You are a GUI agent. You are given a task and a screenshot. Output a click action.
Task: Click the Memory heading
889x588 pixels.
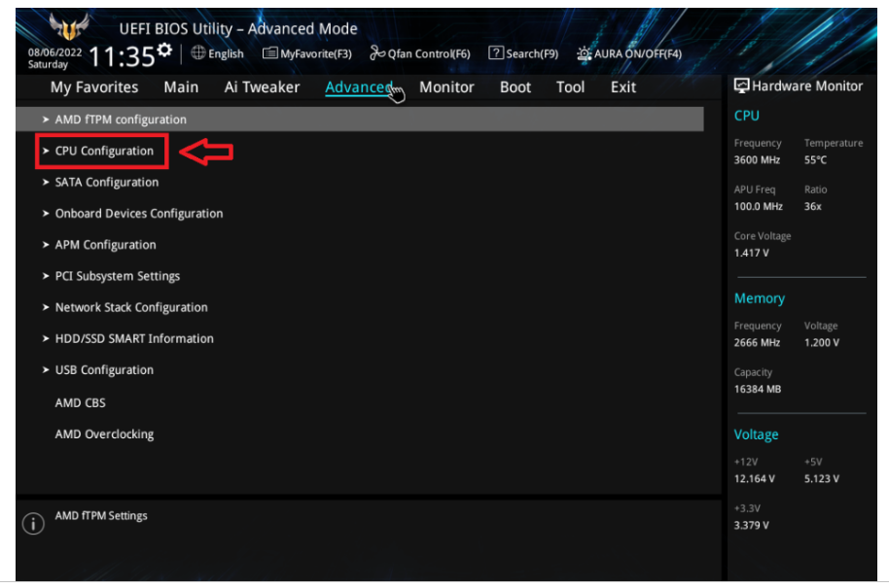click(x=760, y=298)
